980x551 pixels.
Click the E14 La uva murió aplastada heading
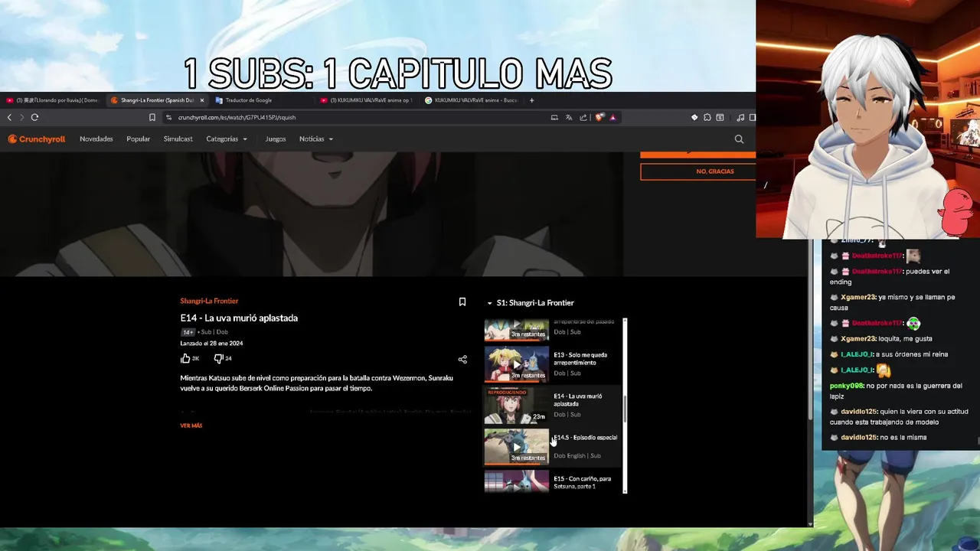[x=239, y=318]
